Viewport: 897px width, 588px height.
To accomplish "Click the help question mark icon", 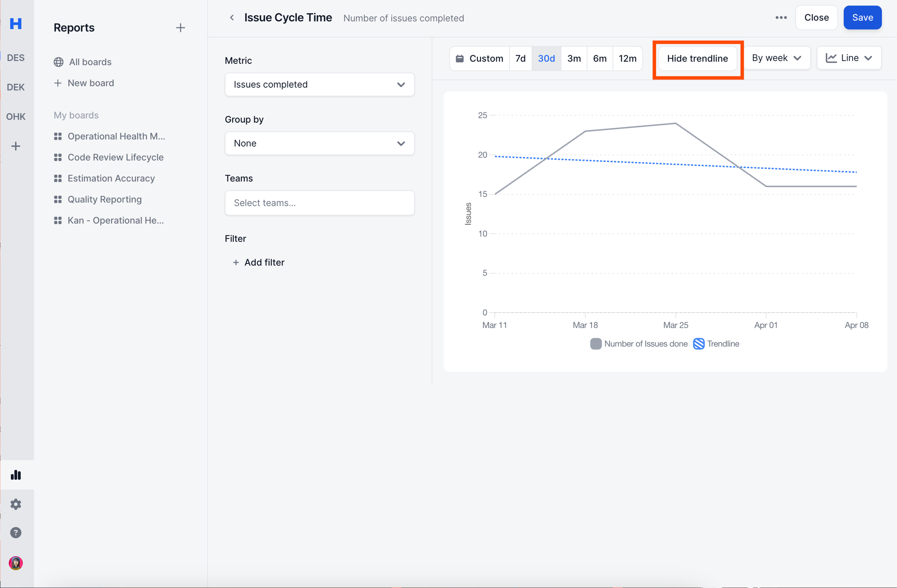I will 16,533.
